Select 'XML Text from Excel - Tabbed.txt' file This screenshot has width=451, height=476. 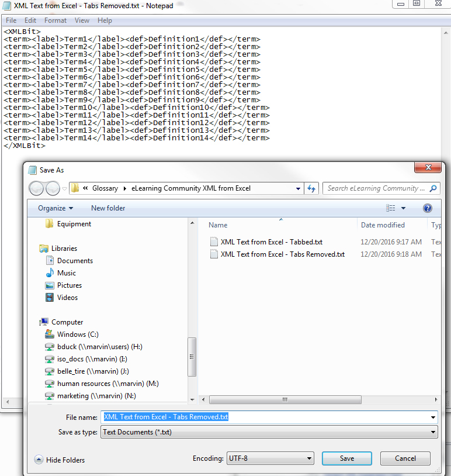point(271,242)
